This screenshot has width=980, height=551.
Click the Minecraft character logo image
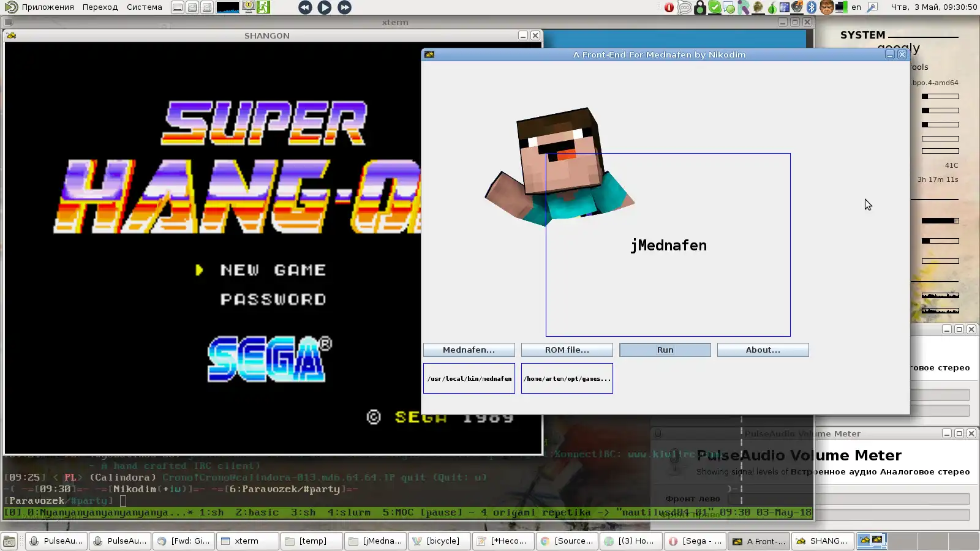(x=560, y=167)
